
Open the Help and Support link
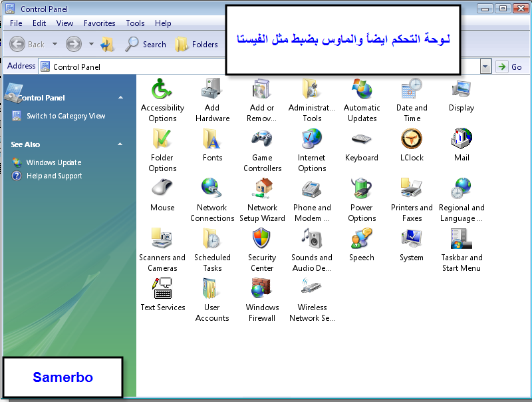(x=55, y=176)
